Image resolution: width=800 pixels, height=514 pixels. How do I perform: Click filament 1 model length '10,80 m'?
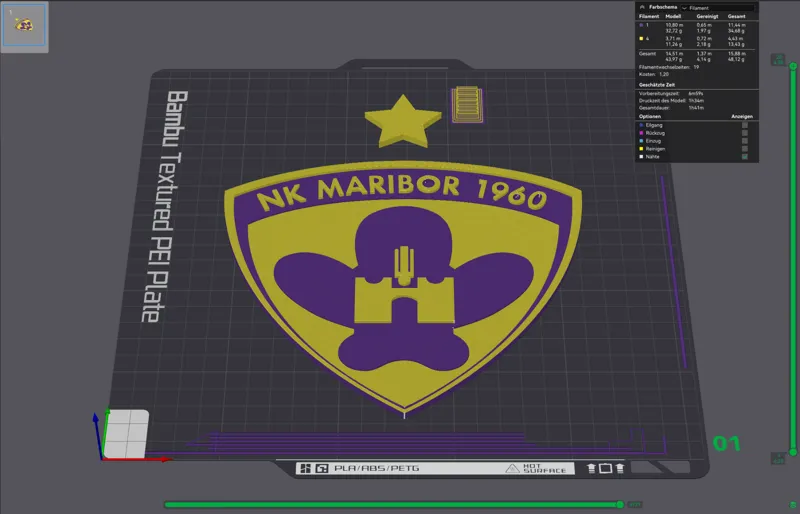tap(674, 25)
